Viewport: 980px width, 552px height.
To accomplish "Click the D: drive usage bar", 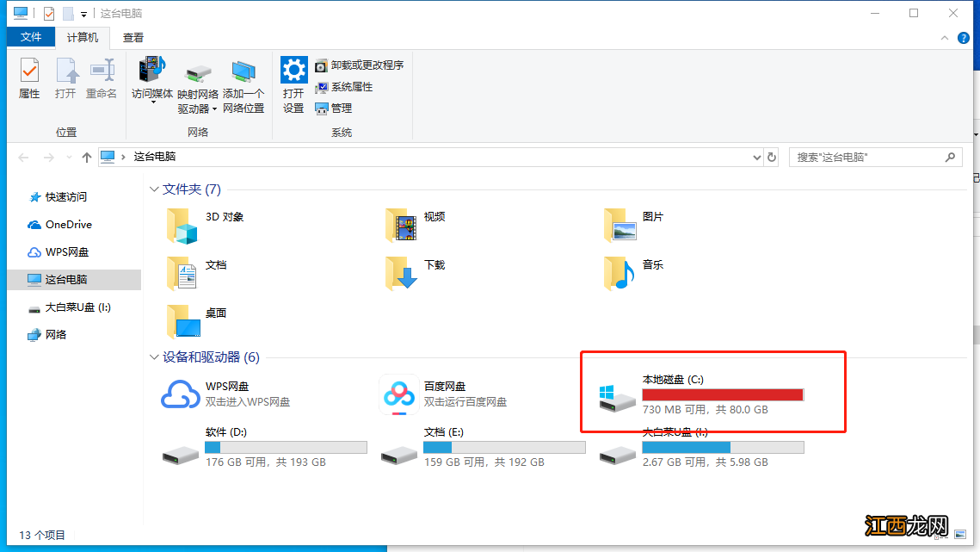I will (287, 448).
